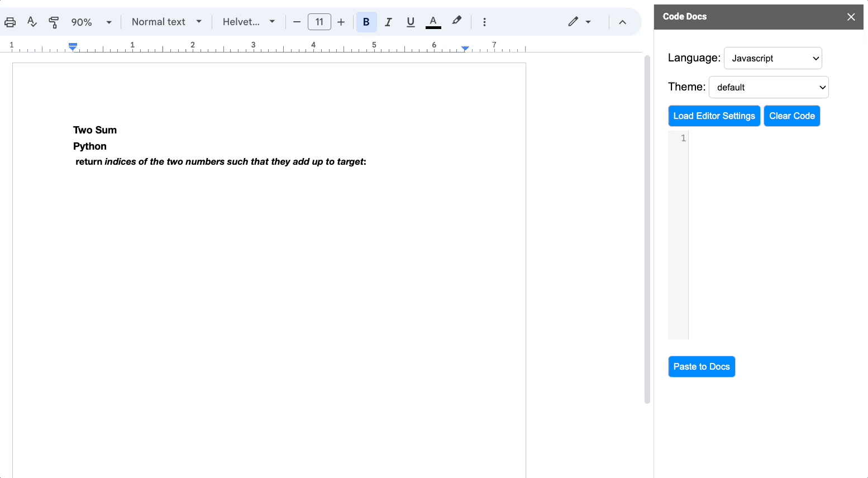Select the Paint format tool
Screen dimensions: 868x478
click(54, 22)
